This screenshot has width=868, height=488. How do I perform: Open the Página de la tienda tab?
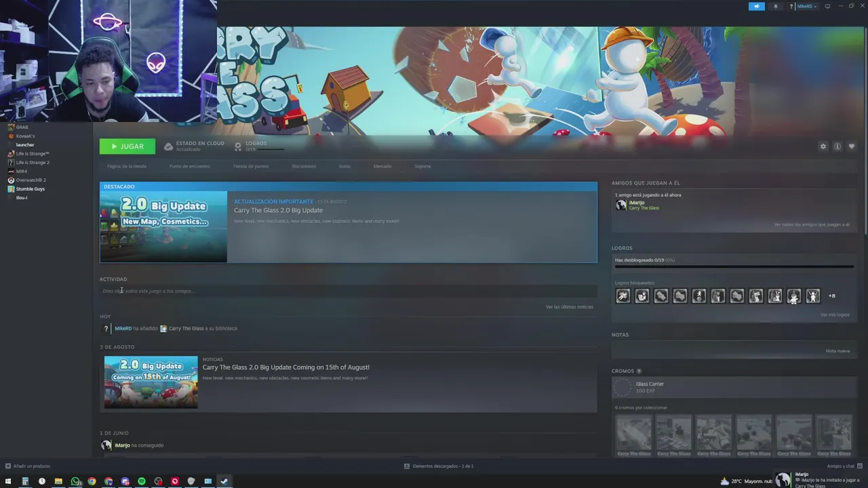[x=126, y=166]
